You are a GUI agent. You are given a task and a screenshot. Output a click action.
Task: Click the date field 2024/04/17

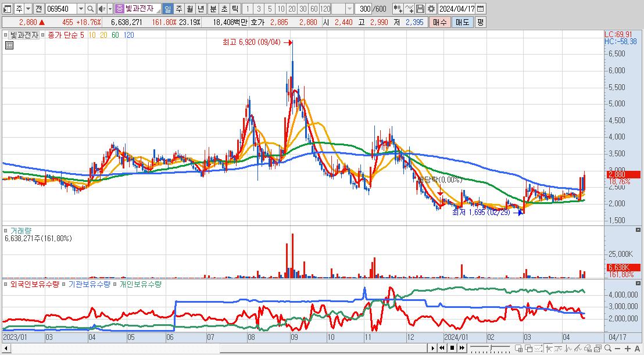(x=457, y=9)
